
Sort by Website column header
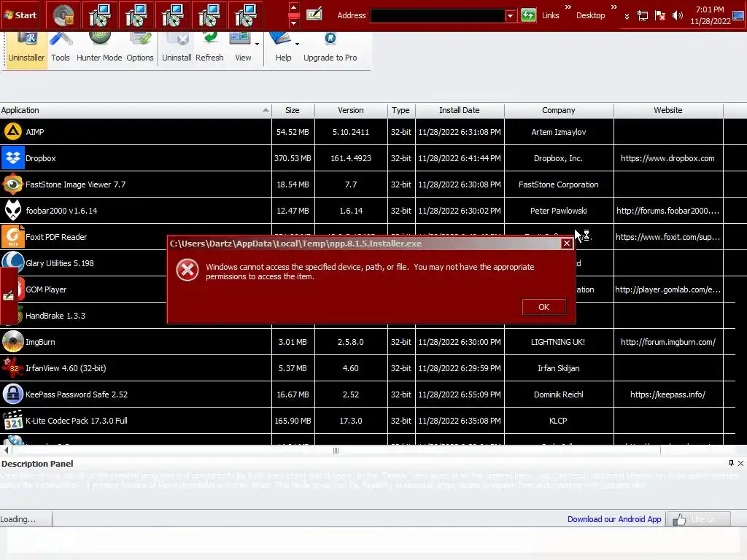[x=668, y=110]
